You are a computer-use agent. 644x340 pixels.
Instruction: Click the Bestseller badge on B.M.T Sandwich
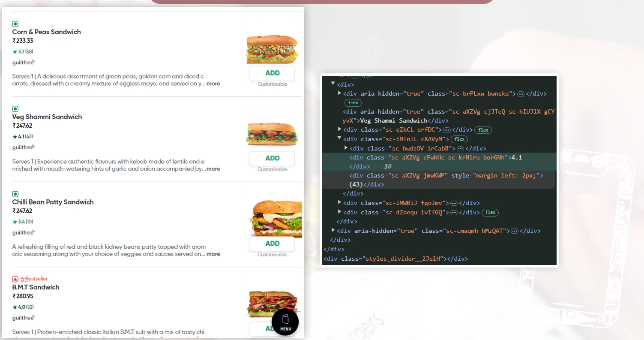(34, 279)
